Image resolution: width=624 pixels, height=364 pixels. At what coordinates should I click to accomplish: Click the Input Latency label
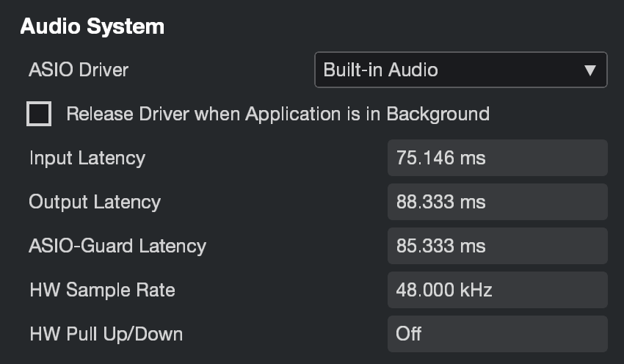[x=87, y=159]
